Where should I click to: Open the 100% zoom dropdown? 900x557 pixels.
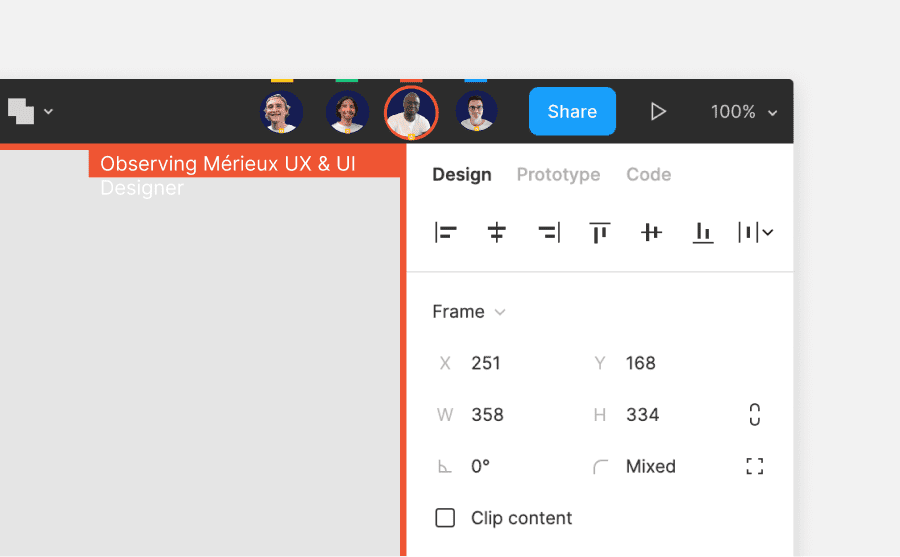tap(744, 111)
